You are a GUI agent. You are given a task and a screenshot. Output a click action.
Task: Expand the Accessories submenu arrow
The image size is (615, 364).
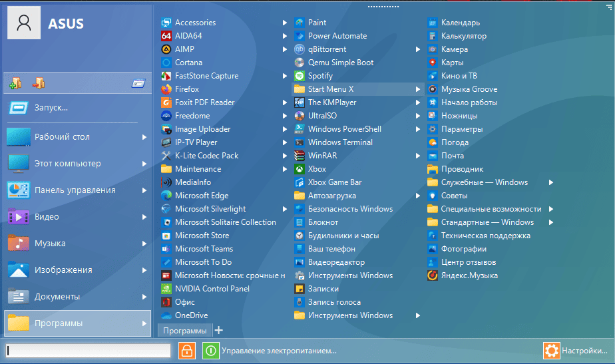coord(285,23)
